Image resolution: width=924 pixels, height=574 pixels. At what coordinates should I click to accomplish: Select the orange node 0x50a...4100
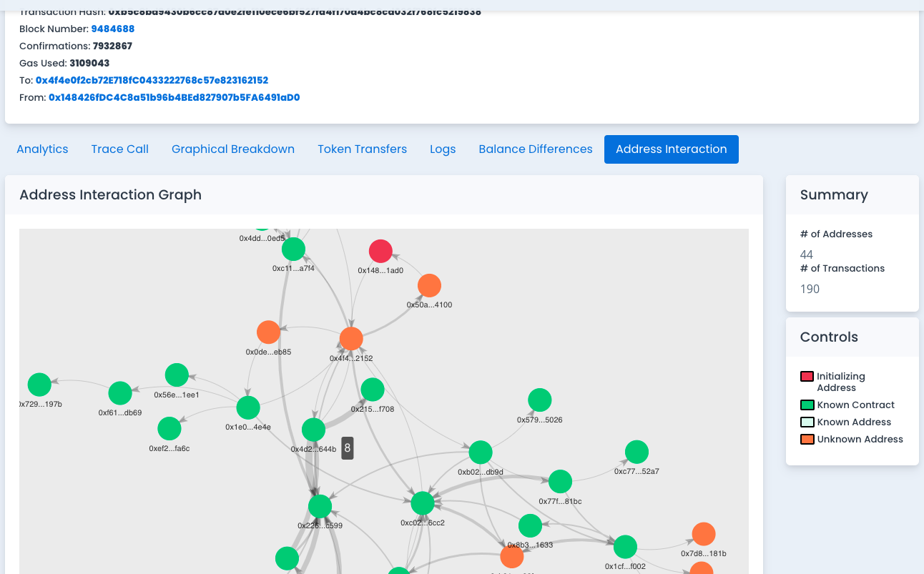tap(429, 286)
